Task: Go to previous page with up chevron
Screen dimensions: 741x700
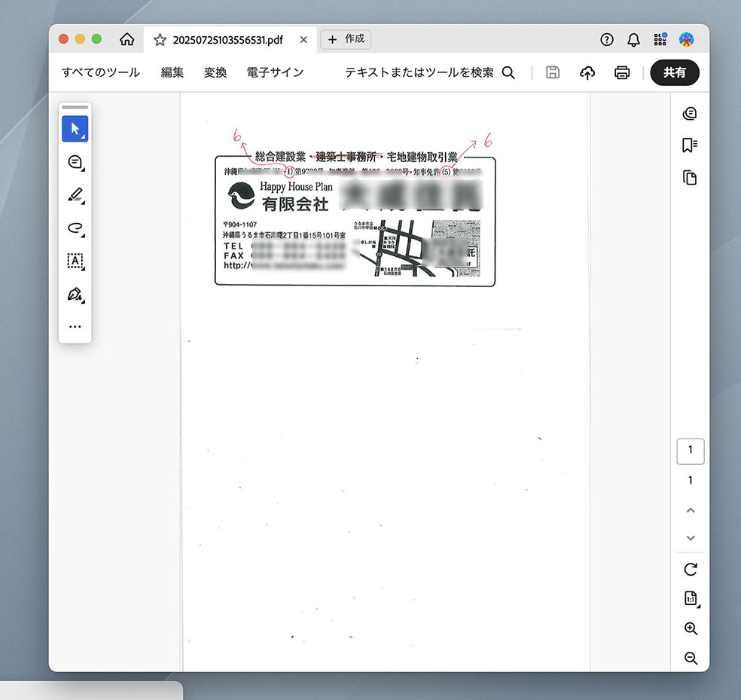Action: [x=691, y=510]
